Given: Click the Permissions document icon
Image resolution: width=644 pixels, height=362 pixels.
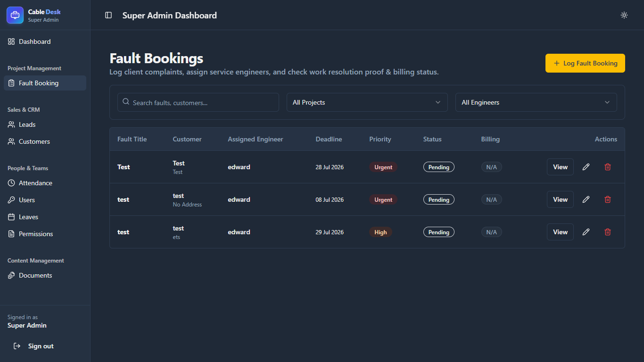Looking at the screenshot, I should 11,234.
